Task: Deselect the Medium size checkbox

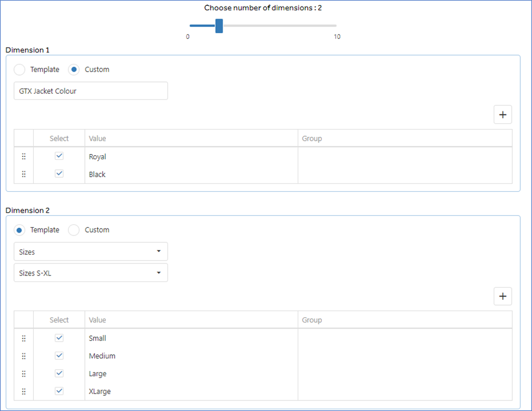Action: (x=59, y=355)
